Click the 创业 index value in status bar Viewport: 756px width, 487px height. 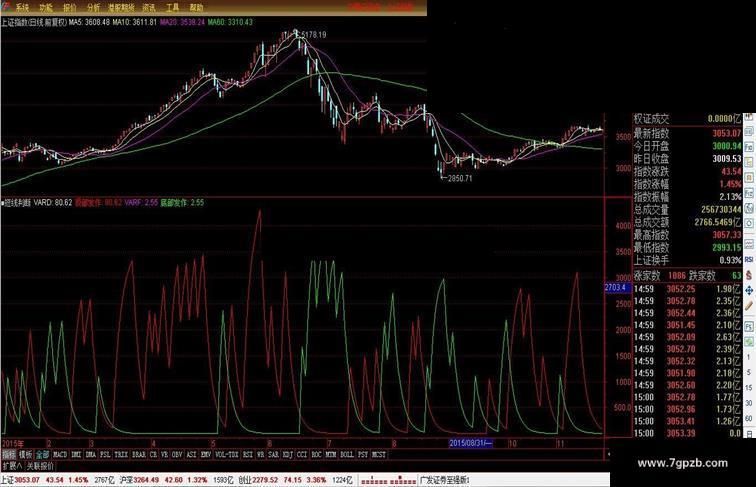coord(263,480)
